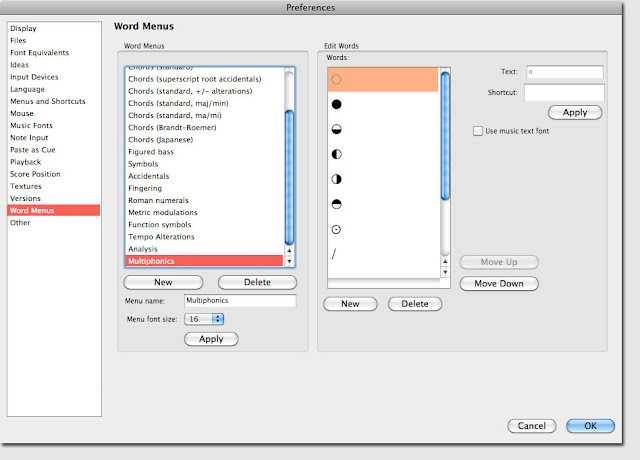Image resolution: width=640 pixels, height=460 pixels.
Task: Select the slash symbol word
Action: pyautogui.click(x=334, y=254)
